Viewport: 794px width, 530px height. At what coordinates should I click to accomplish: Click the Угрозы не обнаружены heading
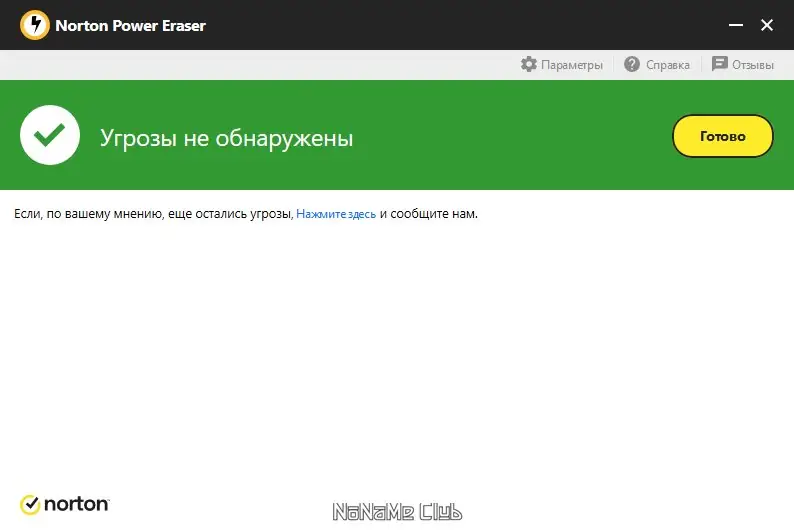click(x=226, y=138)
